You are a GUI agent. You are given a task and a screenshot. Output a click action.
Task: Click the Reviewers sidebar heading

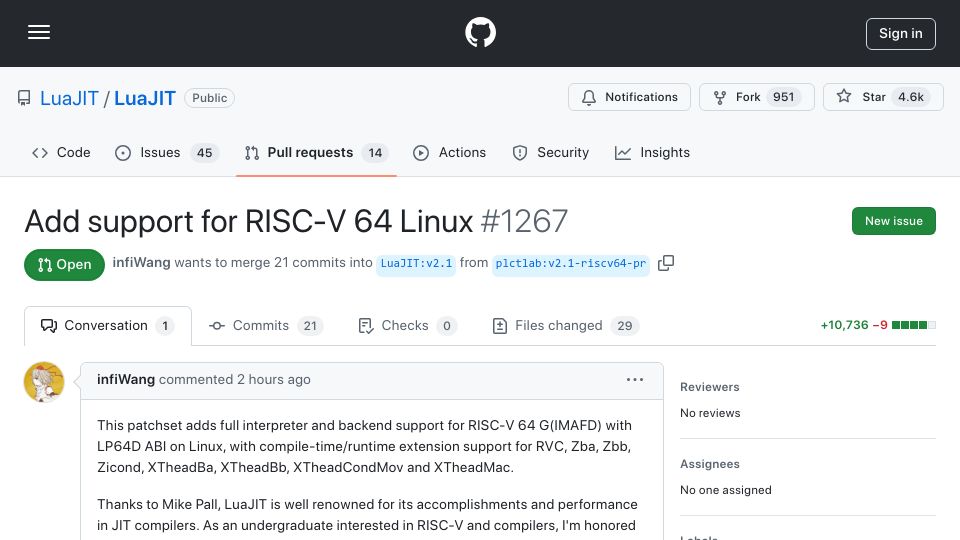point(710,387)
